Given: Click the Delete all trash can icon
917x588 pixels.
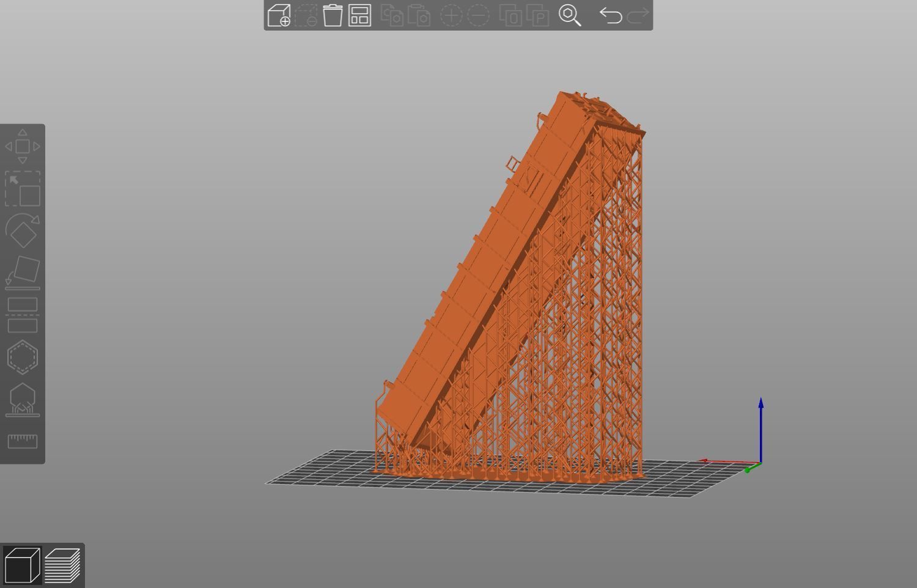Looking at the screenshot, I should 333,15.
